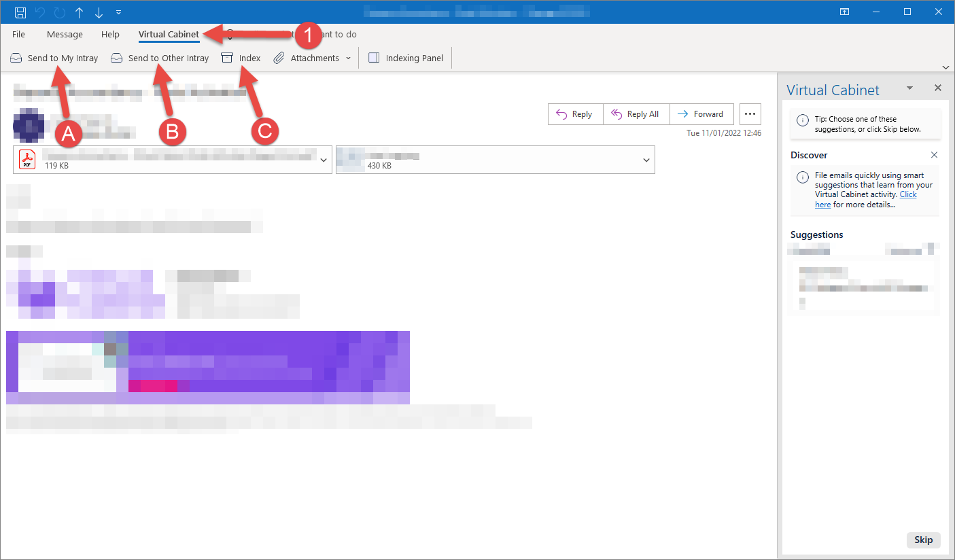Image resolution: width=955 pixels, height=560 pixels.
Task: Expand the PDF attachment dropdown arrow
Action: point(324,160)
